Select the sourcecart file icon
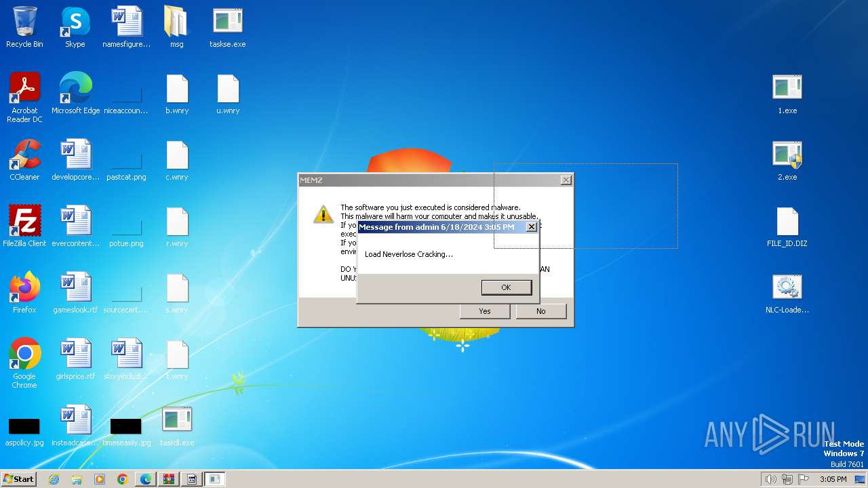This screenshot has height=488, width=868. [x=126, y=293]
